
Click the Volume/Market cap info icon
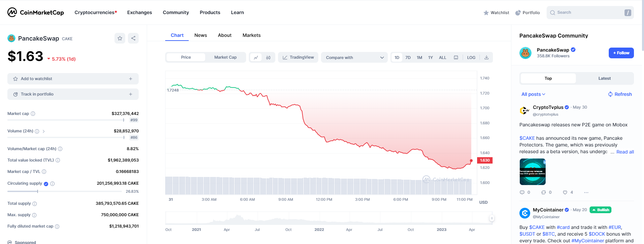click(60, 149)
